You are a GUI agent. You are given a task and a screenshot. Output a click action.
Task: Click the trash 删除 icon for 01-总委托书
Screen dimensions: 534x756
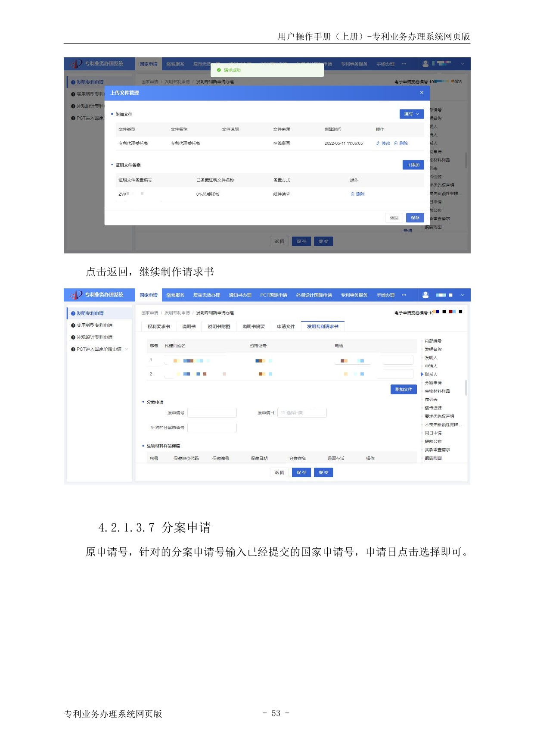click(x=353, y=194)
